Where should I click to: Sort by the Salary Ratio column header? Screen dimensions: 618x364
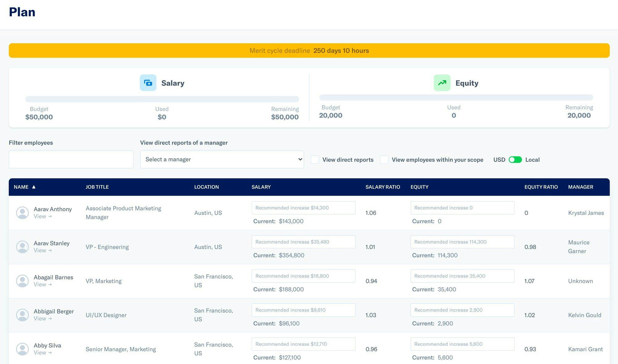(x=383, y=187)
